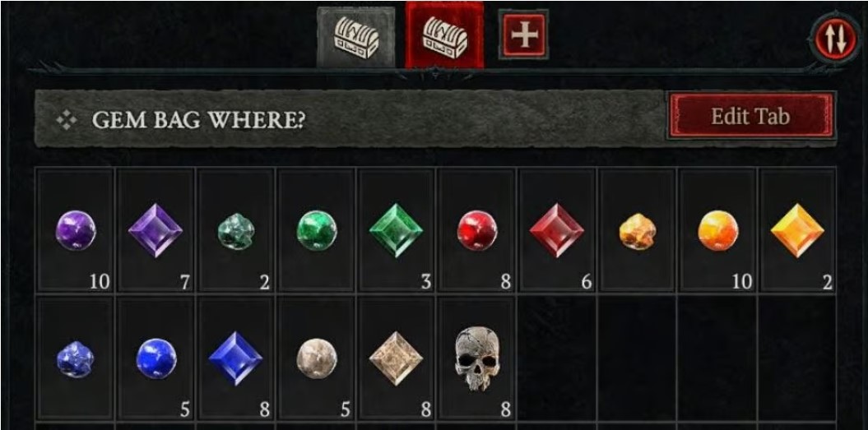This screenshot has width=868, height=430.
Task: Add a new stash tab with plus button
Action: pos(523,35)
